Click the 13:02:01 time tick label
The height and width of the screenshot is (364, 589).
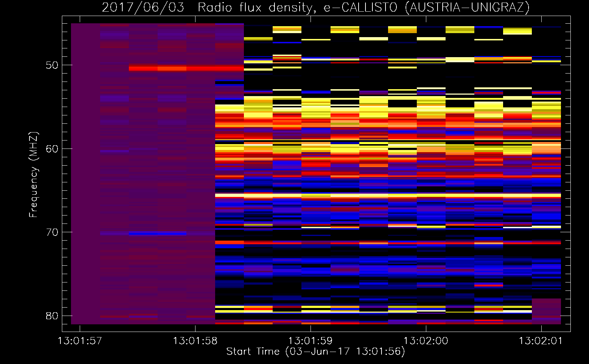click(x=541, y=341)
